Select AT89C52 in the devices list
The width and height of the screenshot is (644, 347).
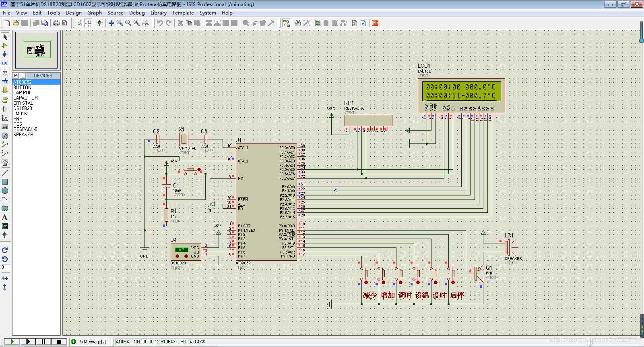click(37, 82)
